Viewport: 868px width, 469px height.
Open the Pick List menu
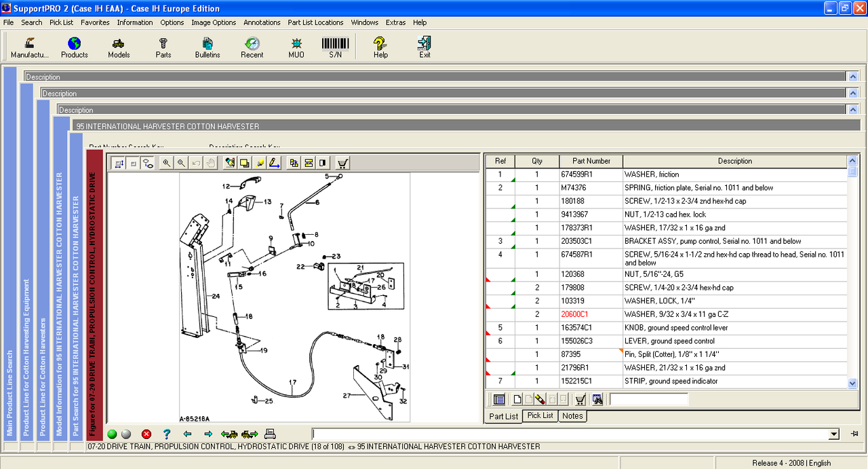click(61, 22)
